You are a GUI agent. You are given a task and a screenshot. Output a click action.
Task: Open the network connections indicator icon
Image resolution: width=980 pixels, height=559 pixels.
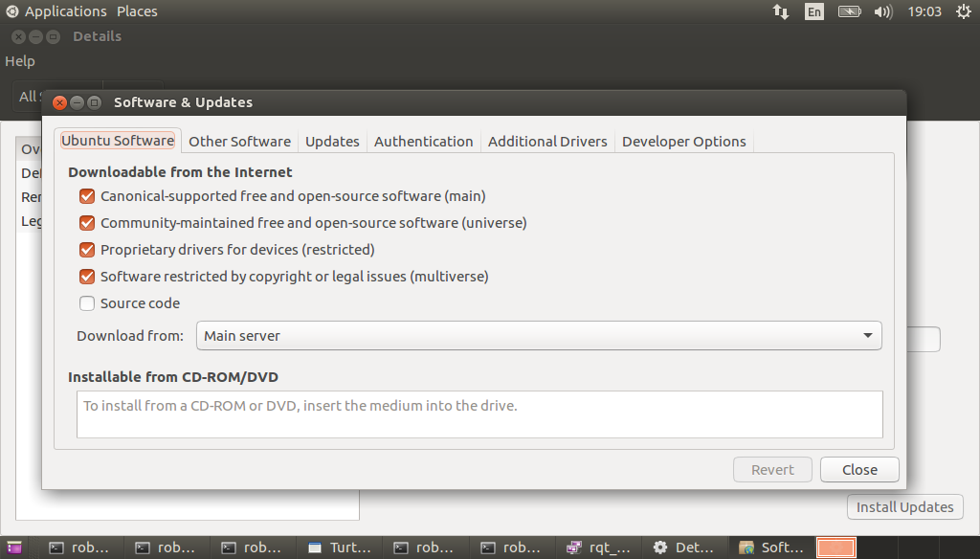(x=781, y=11)
